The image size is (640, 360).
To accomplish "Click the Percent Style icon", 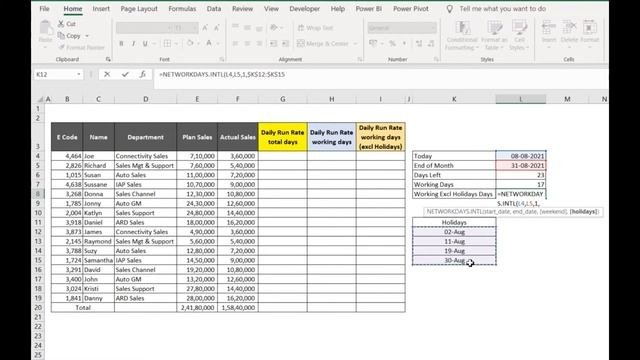I will pos(392,43).
